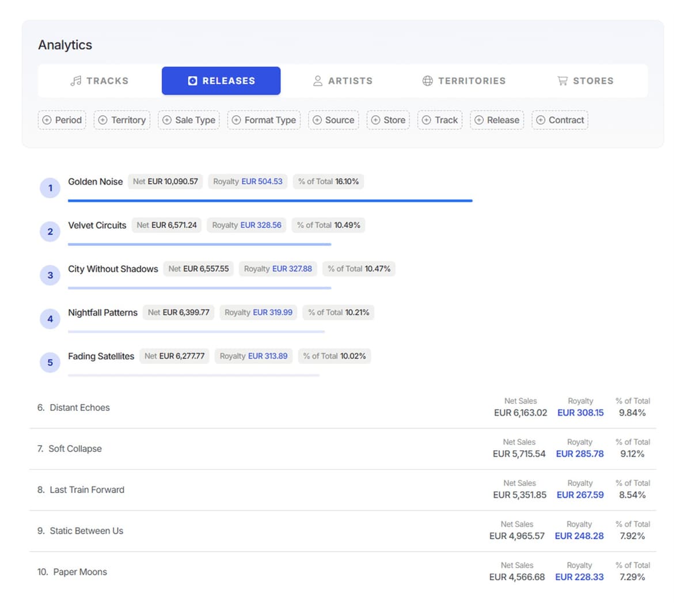Viewport: 691px width, 616px height.
Task: Click rank badge 1 for Golden Noise
Action: pos(50,188)
